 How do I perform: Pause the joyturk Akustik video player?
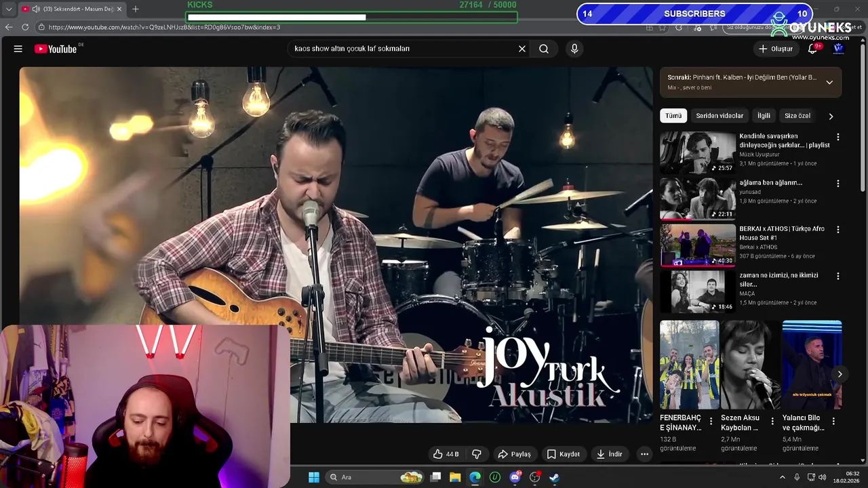[x=336, y=244]
